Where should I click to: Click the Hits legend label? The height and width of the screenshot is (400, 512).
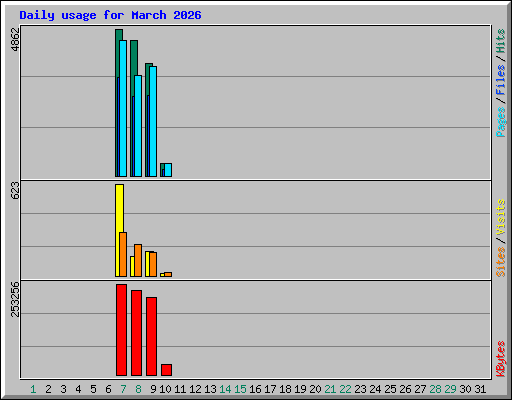[x=501, y=41]
